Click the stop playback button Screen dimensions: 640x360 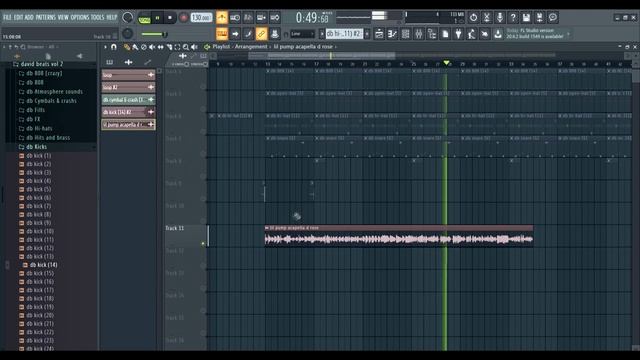pyautogui.click(x=170, y=18)
